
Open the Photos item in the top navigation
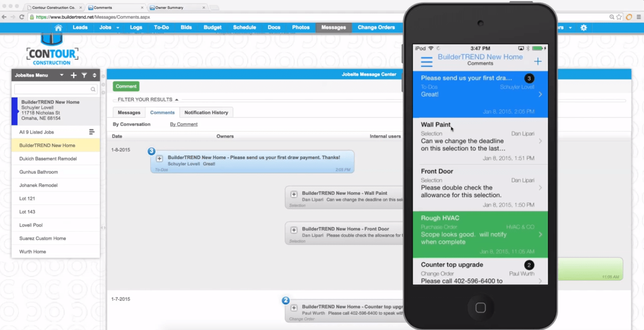301,27
